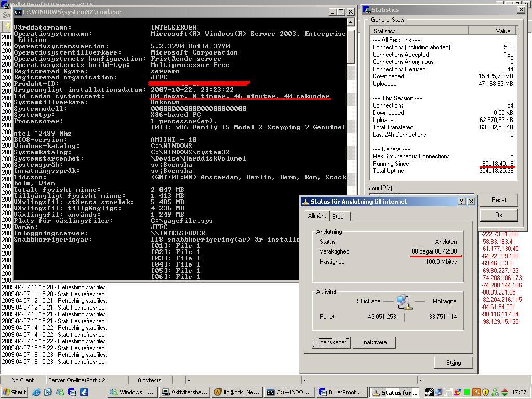Click Varaktighet value 80 dagar 00:42:38
Screen dimensions: 532x399
coord(434,251)
